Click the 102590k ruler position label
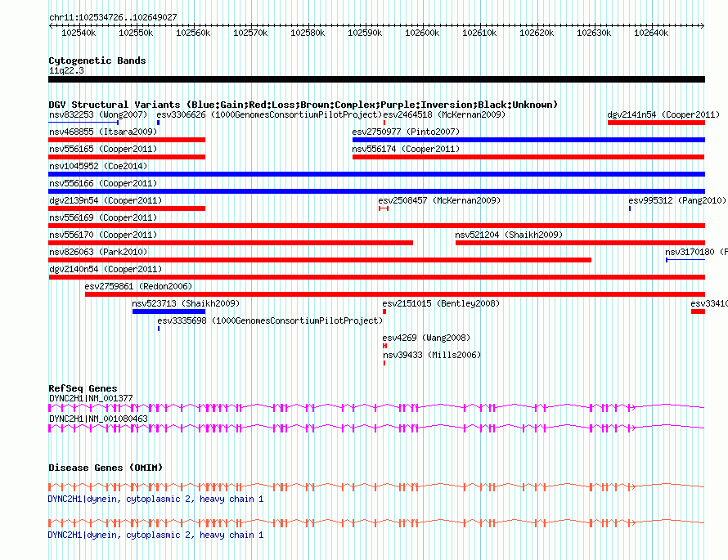Image resolution: width=728 pixels, height=560 pixels. [x=365, y=33]
